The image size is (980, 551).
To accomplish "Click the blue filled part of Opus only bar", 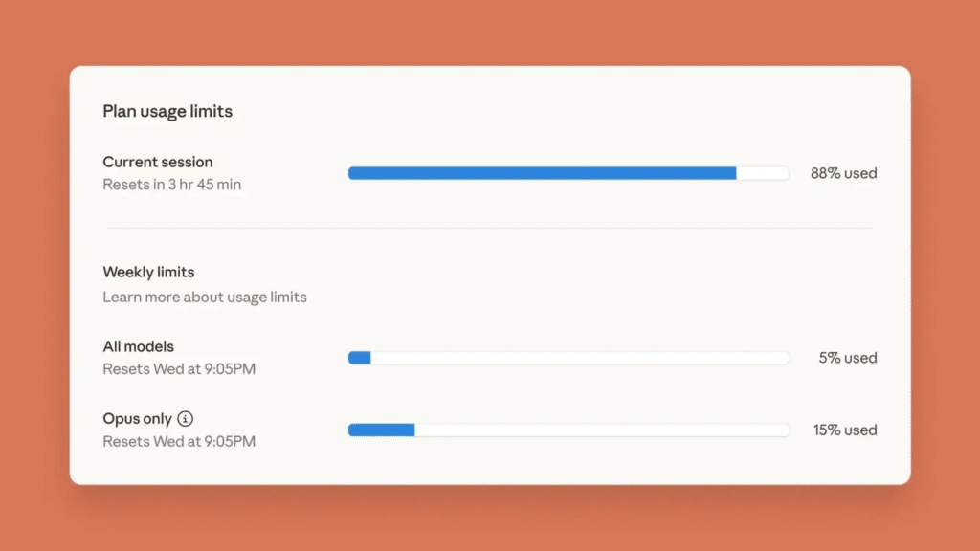I will click(x=381, y=430).
